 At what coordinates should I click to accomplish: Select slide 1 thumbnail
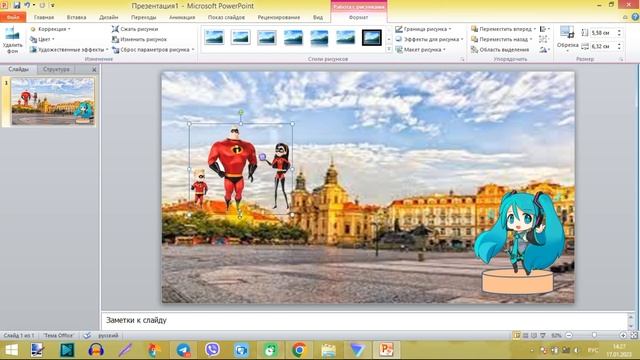[x=53, y=101]
